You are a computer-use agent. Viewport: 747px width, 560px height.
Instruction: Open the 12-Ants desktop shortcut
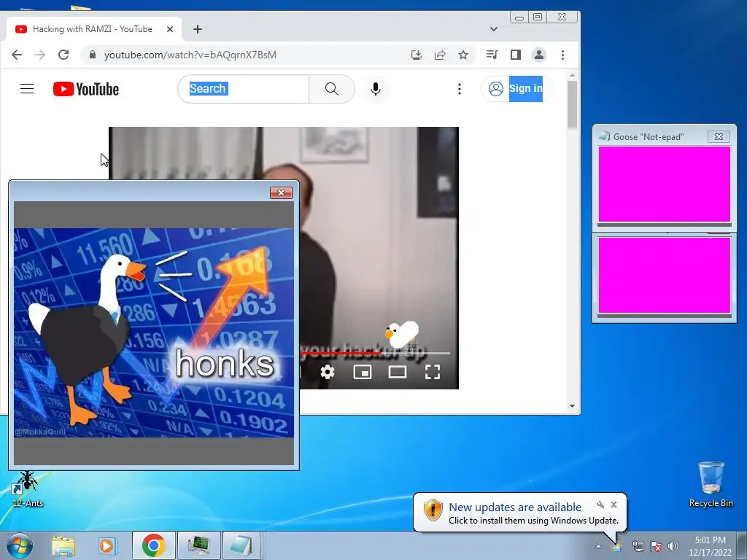click(27, 489)
